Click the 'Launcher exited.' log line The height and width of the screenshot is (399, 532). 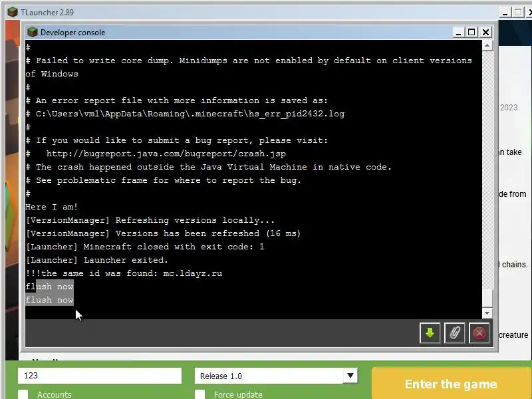coord(97,260)
